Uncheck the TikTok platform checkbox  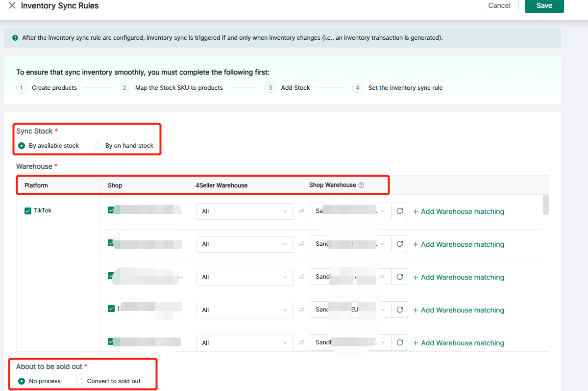point(28,211)
